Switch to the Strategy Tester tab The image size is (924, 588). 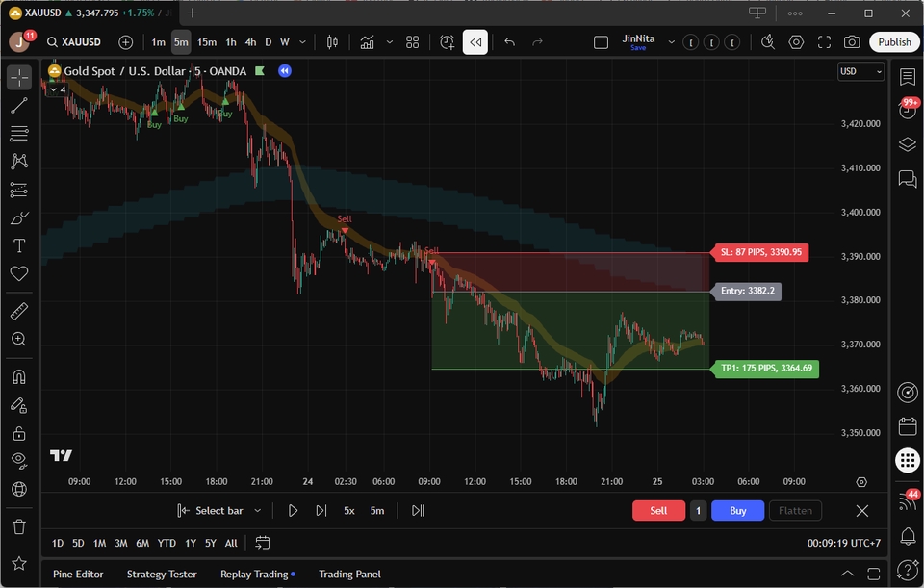162,575
